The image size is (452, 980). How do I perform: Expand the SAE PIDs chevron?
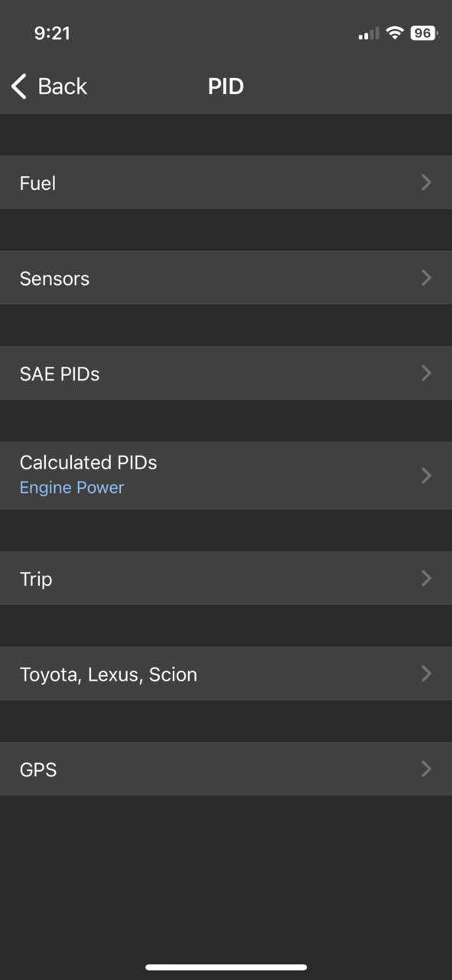pyautogui.click(x=427, y=373)
